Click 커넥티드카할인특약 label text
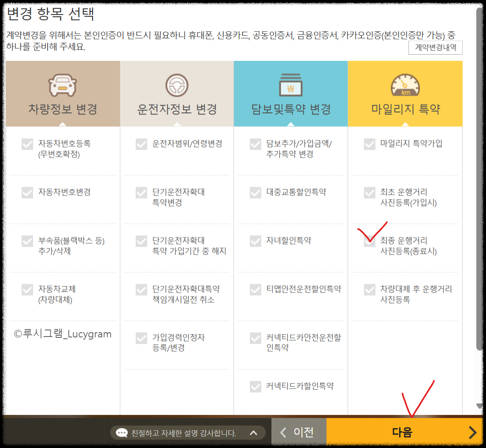486x448 pixels. [x=300, y=386]
